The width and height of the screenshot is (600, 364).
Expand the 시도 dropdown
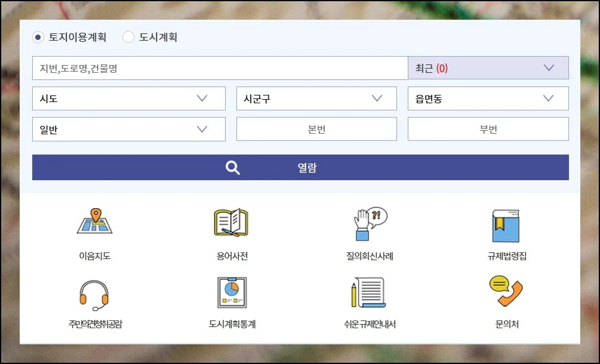129,98
